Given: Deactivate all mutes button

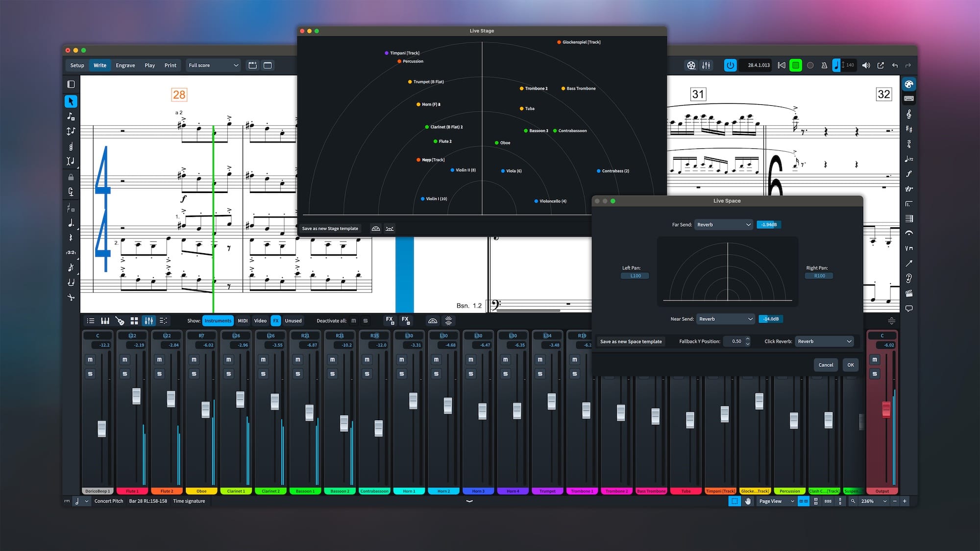Looking at the screenshot, I should click(354, 321).
